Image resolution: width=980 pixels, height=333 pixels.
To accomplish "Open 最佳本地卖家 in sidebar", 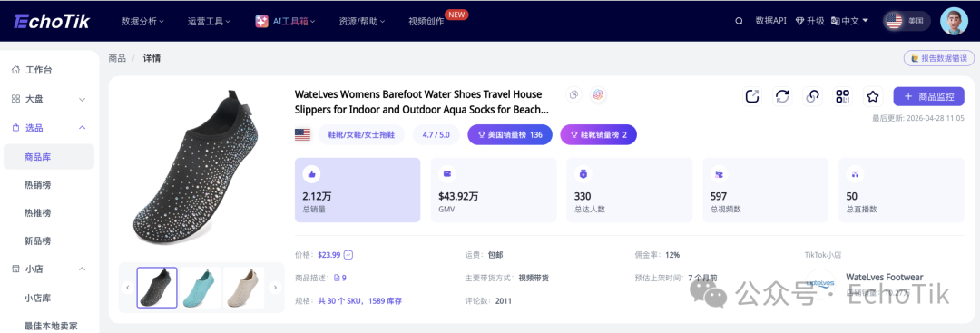I will point(51,326).
